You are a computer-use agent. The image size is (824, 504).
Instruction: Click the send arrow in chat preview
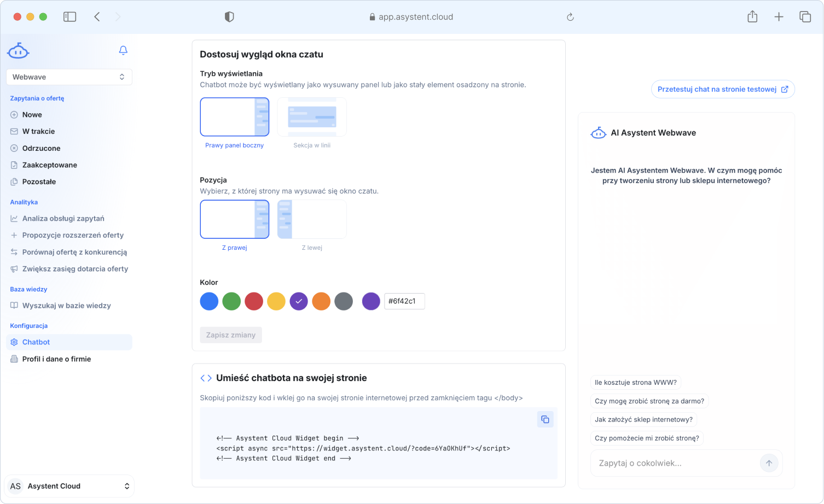[769, 463]
